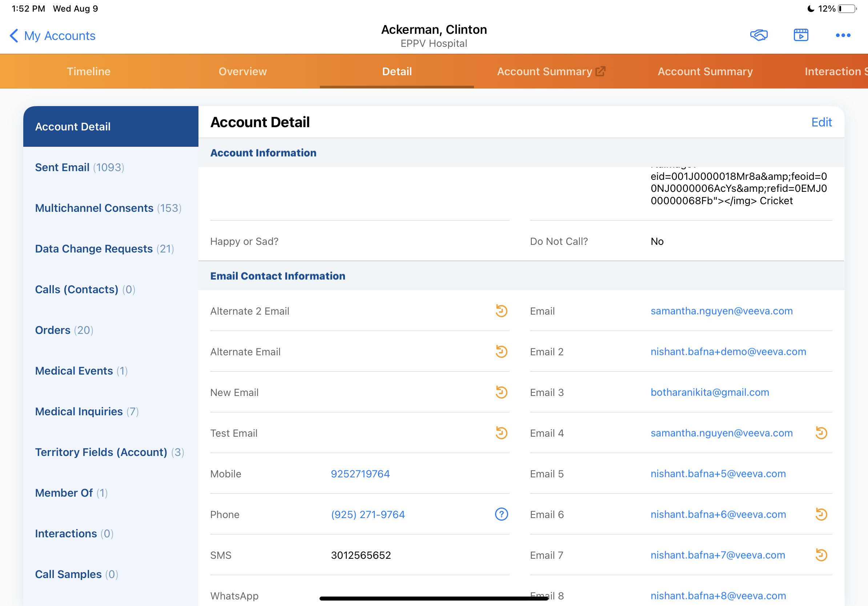Click history icon next to Email 7
Viewport: 868px width, 606px height.
(821, 555)
